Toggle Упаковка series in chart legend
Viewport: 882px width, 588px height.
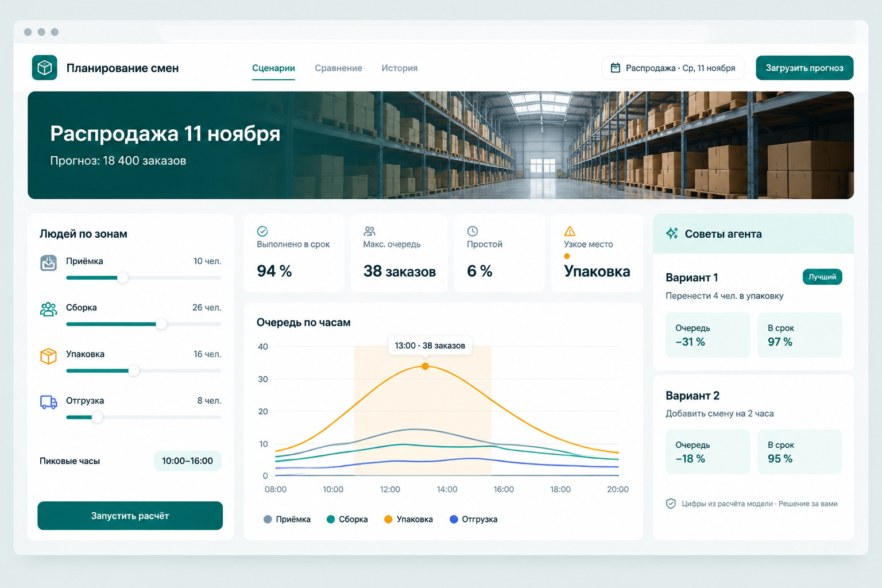coord(409,519)
